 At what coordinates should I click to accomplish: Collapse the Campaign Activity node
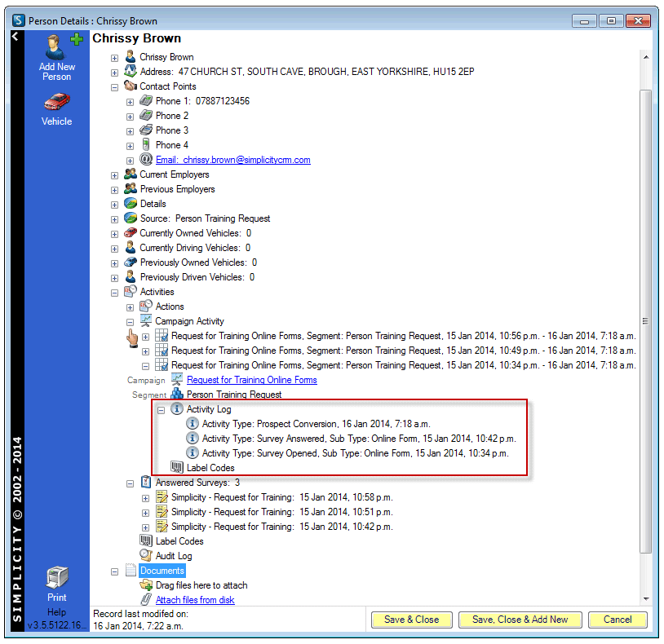pyautogui.click(x=130, y=322)
